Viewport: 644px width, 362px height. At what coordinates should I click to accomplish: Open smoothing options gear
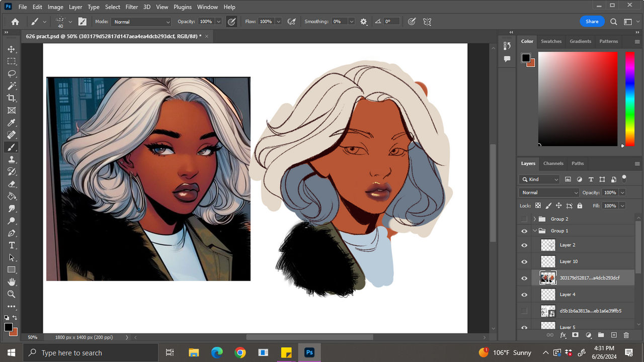[x=364, y=22]
